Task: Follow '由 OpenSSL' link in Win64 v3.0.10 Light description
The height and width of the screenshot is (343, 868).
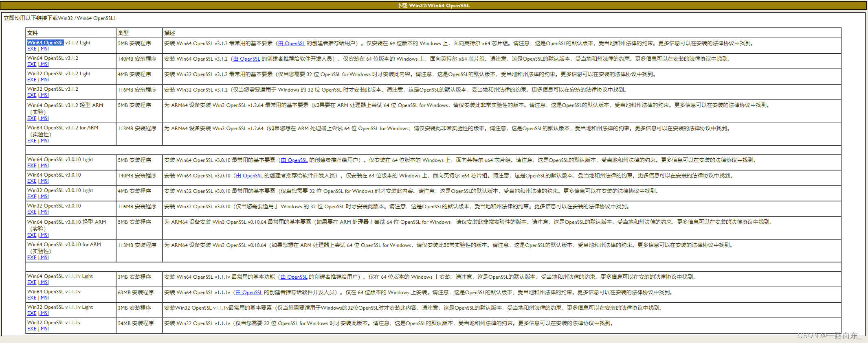Action: [x=294, y=160]
